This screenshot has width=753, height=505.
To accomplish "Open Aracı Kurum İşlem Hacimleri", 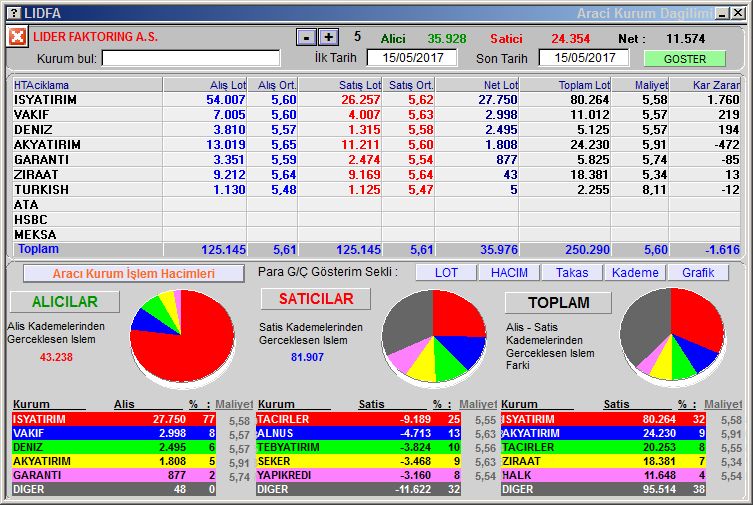I will [x=134, y=274].
